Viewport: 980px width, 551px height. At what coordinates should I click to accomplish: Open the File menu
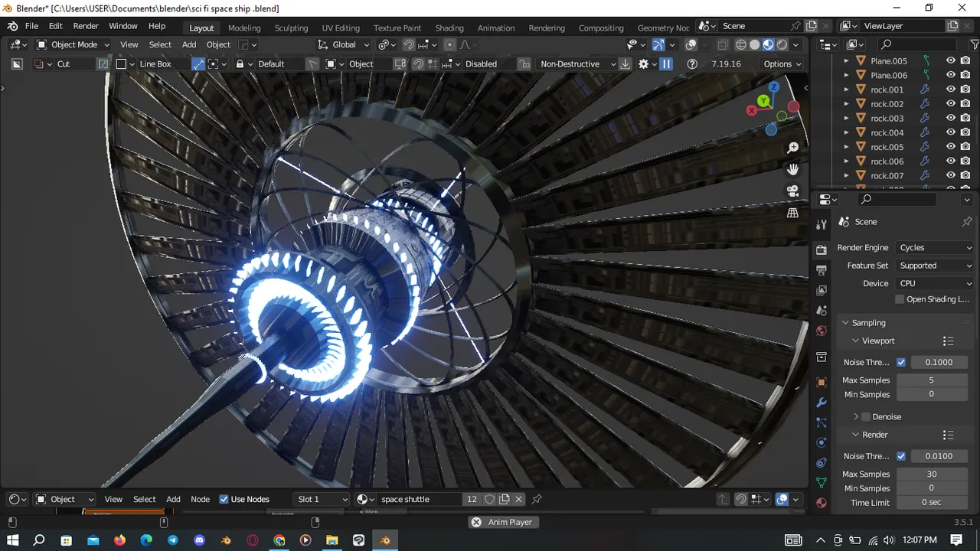tap(31, 26)
